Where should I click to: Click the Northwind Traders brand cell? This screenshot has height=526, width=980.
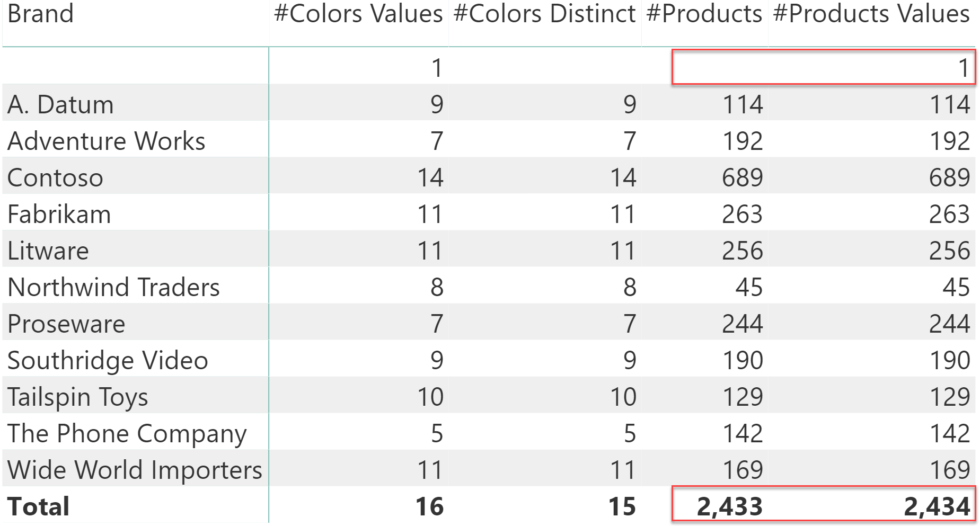[x=113, y=287]
